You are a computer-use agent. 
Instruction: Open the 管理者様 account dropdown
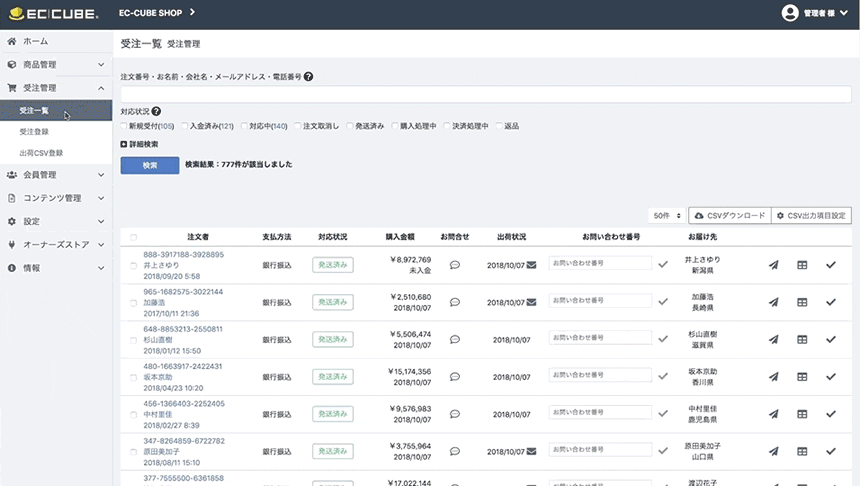click(826, 13)
